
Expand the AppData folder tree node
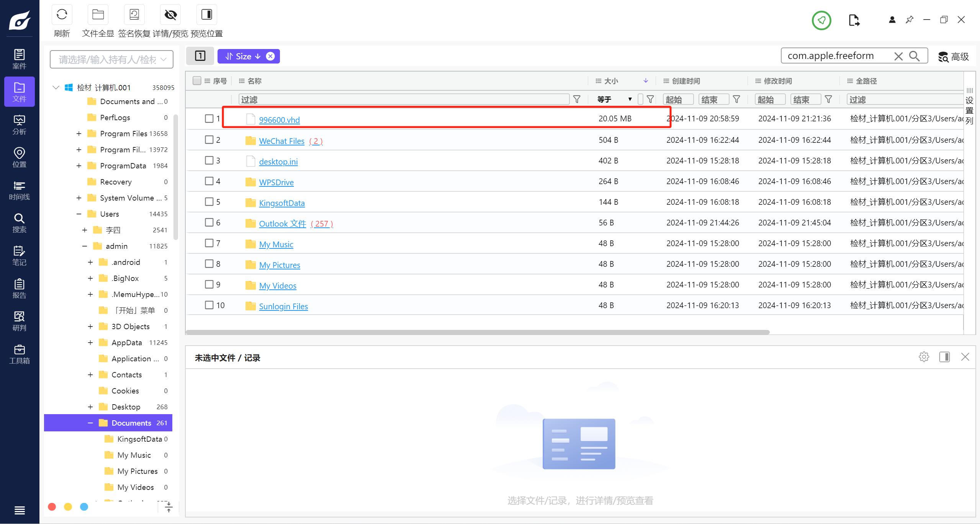[90, 343]
